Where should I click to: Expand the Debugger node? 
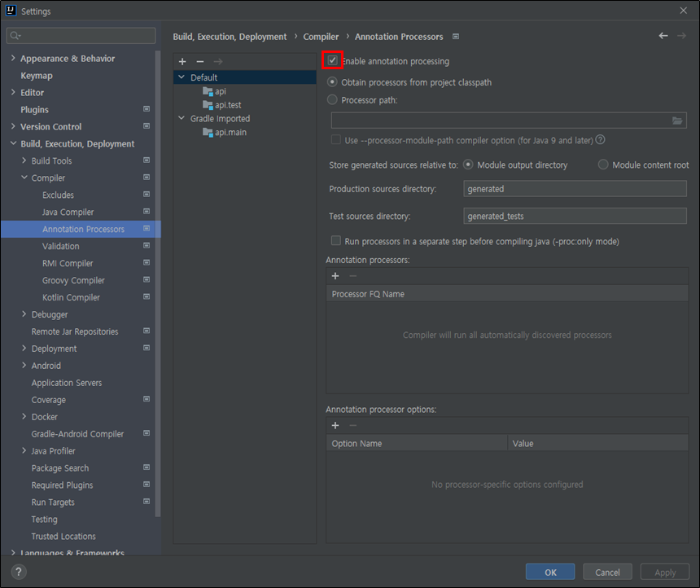click(x=24, y=314)
